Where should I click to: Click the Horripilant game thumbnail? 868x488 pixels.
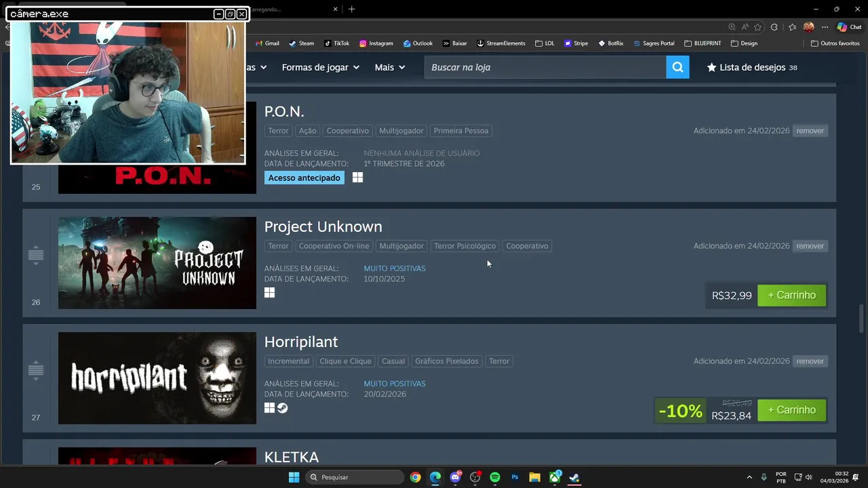(157, 378)
